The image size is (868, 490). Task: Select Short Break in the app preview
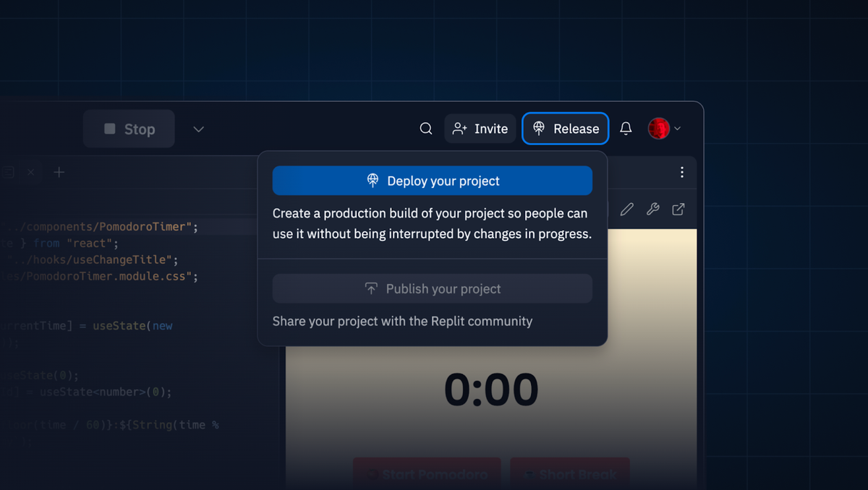click(x=570, y=474)
